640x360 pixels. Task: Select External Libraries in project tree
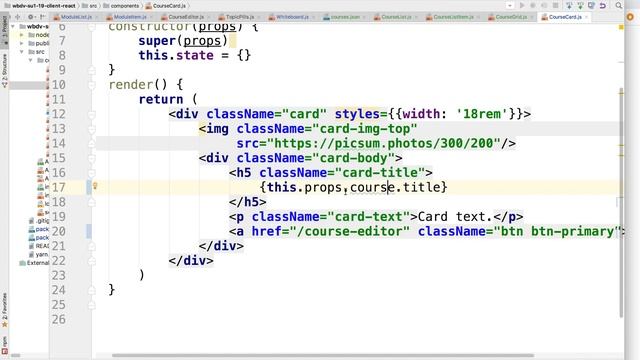(x=34, y=263)
